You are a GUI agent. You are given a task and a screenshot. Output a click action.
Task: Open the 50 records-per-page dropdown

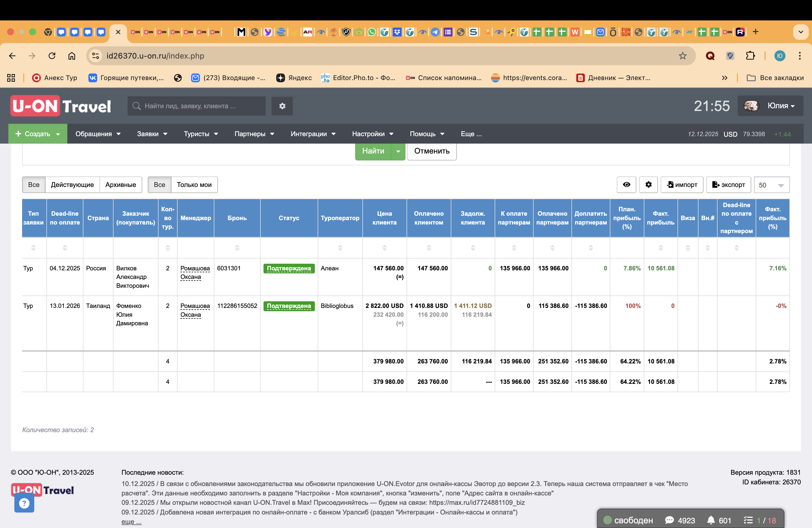click(771, 185)
